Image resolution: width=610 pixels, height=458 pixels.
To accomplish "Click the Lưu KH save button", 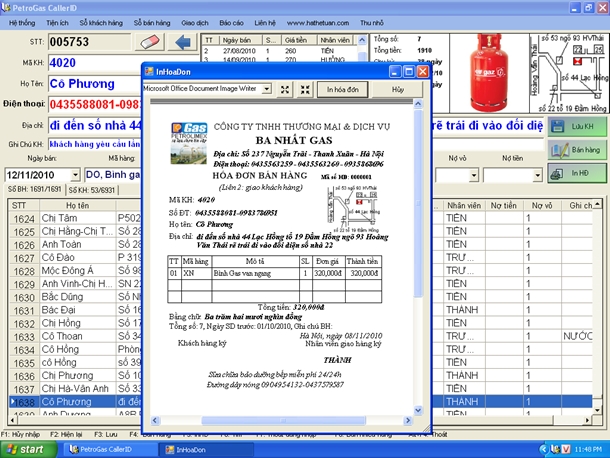I will coord(577,126).
